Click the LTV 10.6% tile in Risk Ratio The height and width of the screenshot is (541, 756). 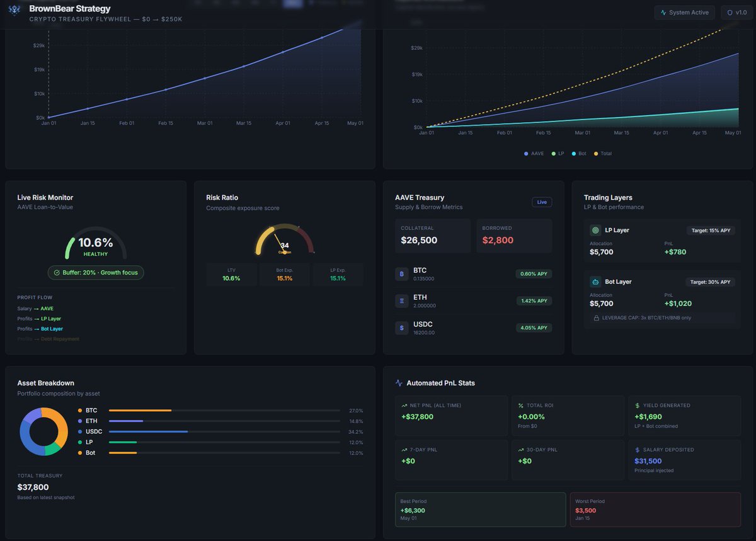point(231,275)
